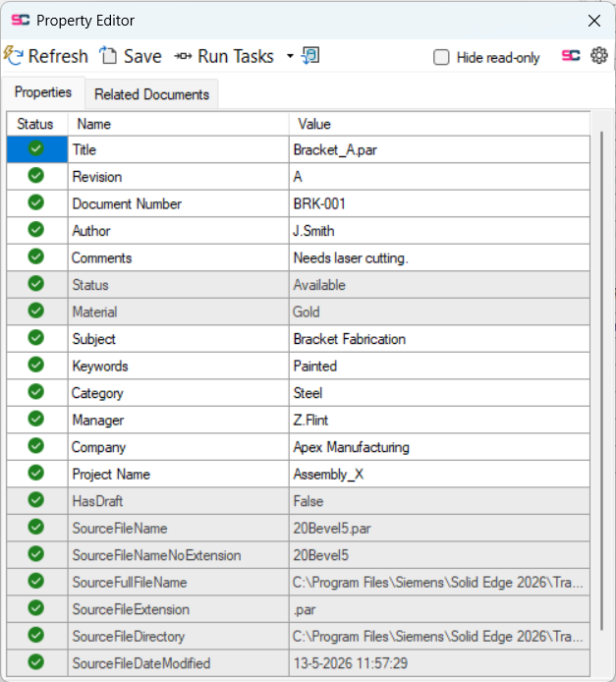
Task: Click the check icon in SourceFileDateModified row
Action: click(x=36, y=662)
